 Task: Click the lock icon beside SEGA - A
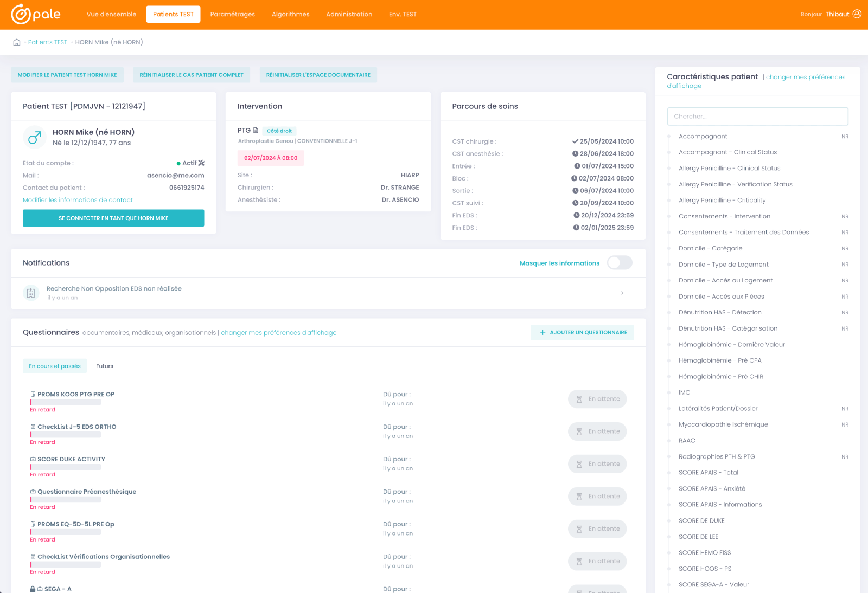tap(33, 589)
